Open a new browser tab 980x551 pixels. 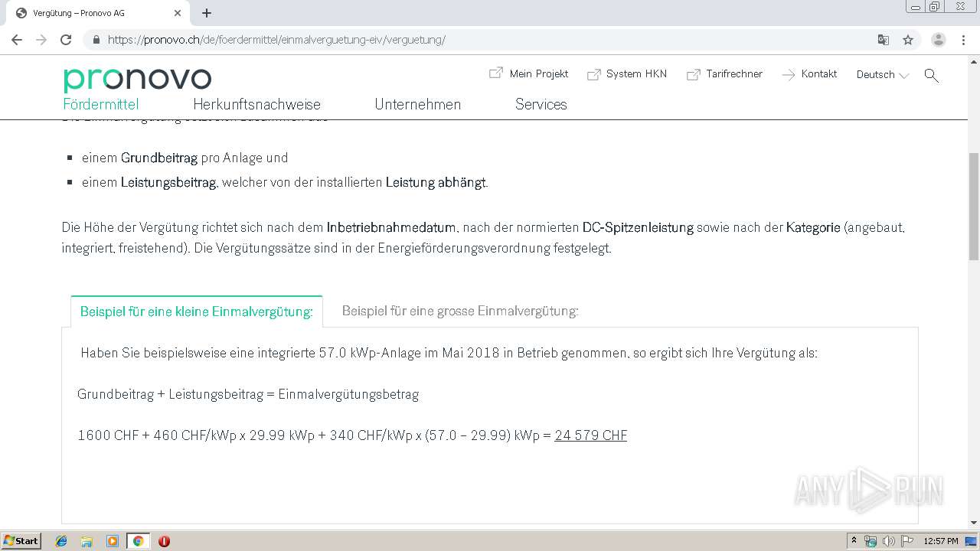(x=207, y=13)
